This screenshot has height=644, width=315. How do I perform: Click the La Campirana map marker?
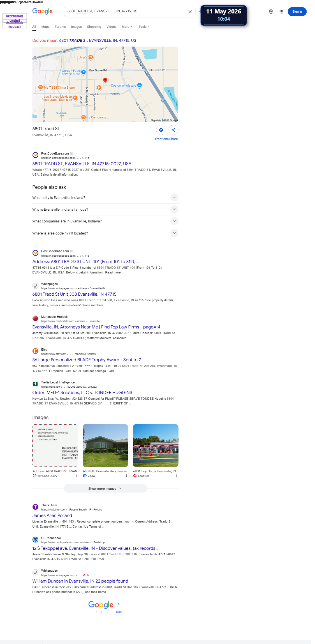coord(83,117)
